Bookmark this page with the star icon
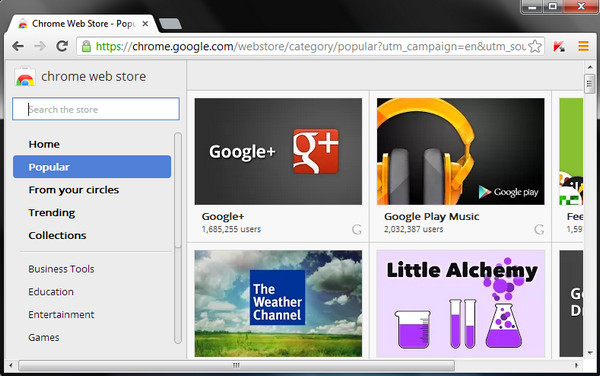 click(x=535, y=47)
